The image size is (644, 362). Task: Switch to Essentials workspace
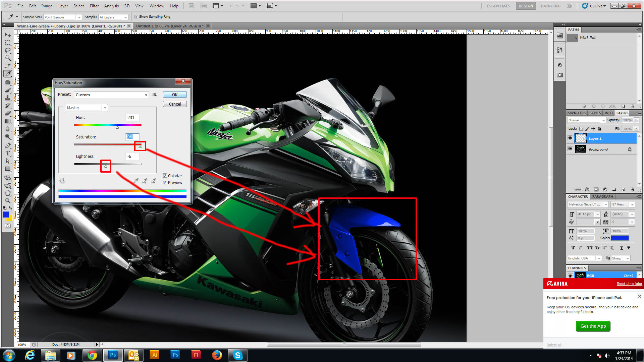pos(498,6)
